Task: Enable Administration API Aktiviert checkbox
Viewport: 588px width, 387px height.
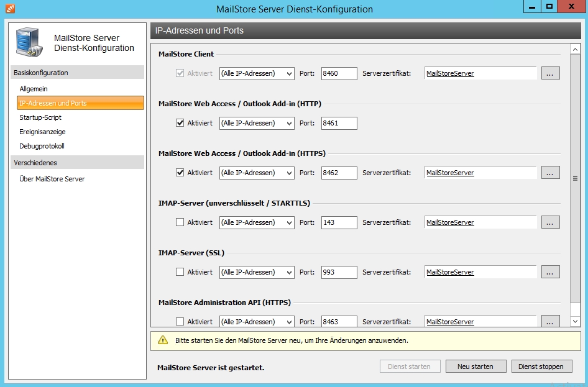Action: pos(180,321)
